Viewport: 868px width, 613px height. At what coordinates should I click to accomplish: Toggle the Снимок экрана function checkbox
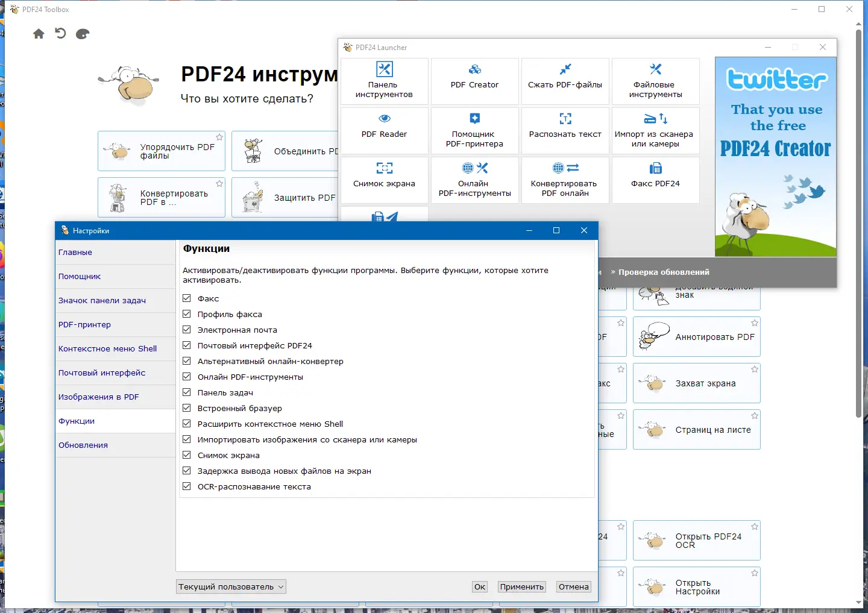tap(187, 455)
